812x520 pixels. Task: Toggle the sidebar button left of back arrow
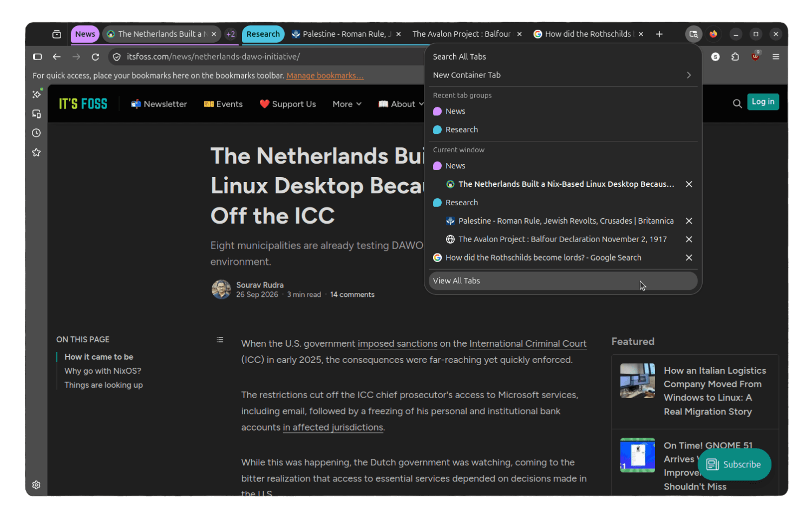click(x=37, y=57)
